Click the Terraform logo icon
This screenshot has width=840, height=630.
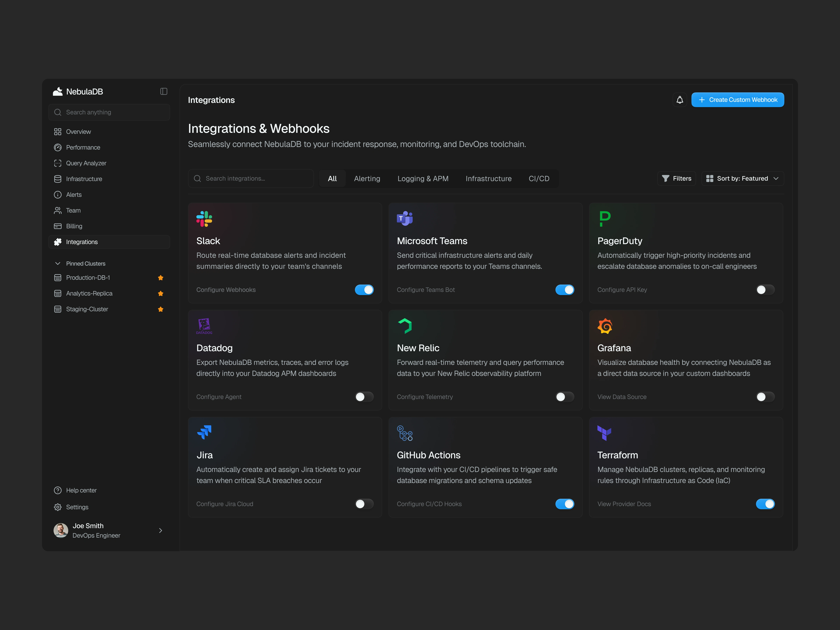coord(604,433)
